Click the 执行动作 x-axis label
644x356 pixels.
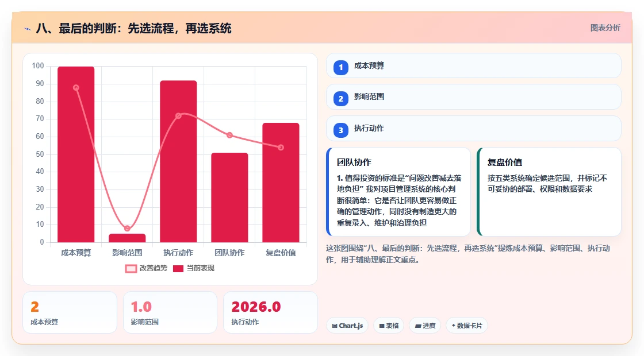[178, 253]
